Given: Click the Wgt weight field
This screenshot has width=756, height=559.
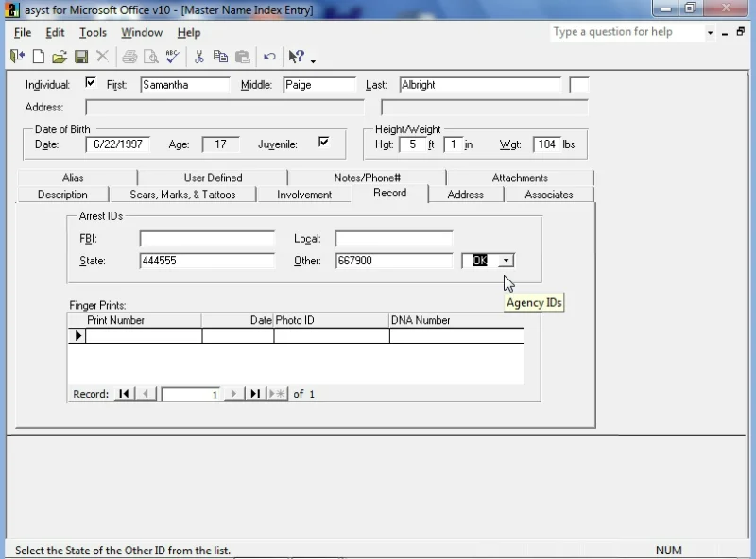Looking at the screenshot, I should coord(547,144).
